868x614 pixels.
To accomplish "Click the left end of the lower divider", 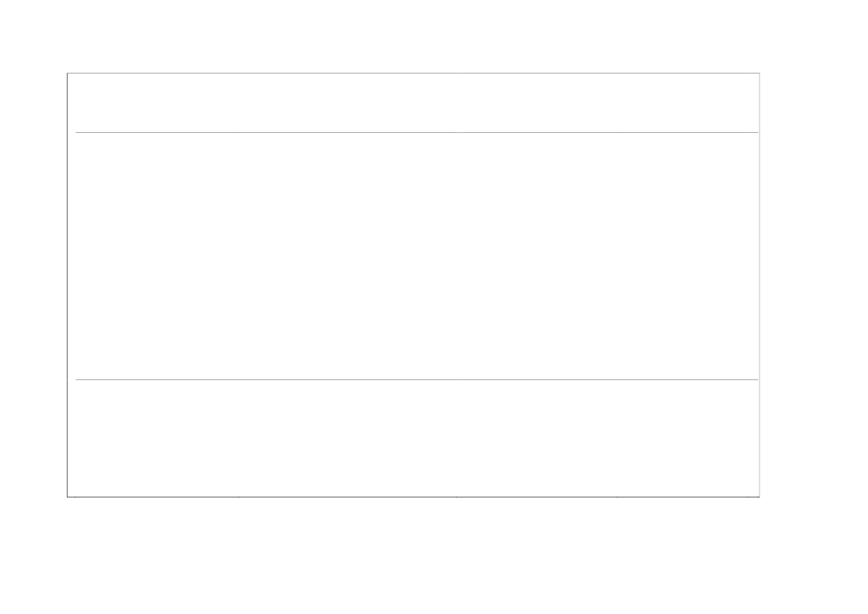I will pos(77,380).
